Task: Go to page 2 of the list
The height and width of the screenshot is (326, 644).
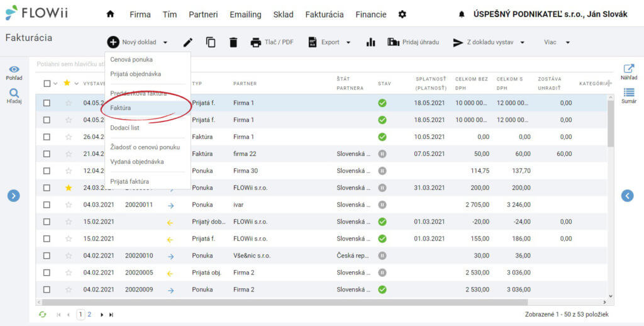Action: (x=89, y=315)
